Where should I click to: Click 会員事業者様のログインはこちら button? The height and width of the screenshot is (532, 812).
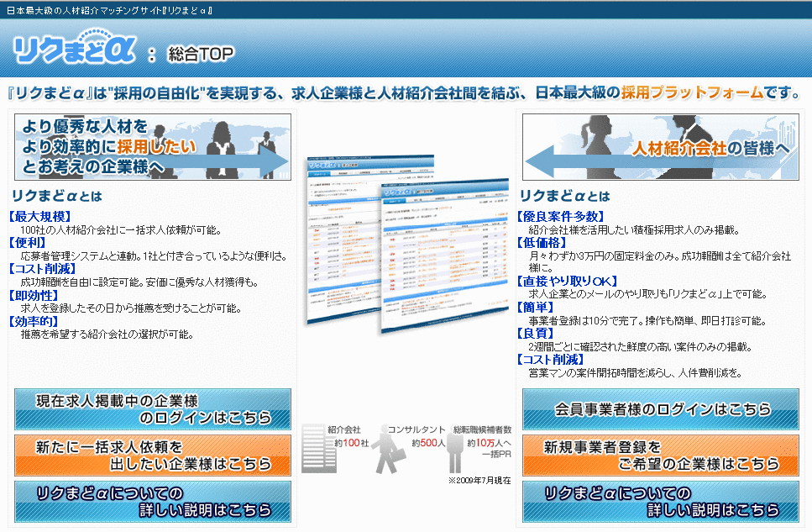click(x=660, y=409)
